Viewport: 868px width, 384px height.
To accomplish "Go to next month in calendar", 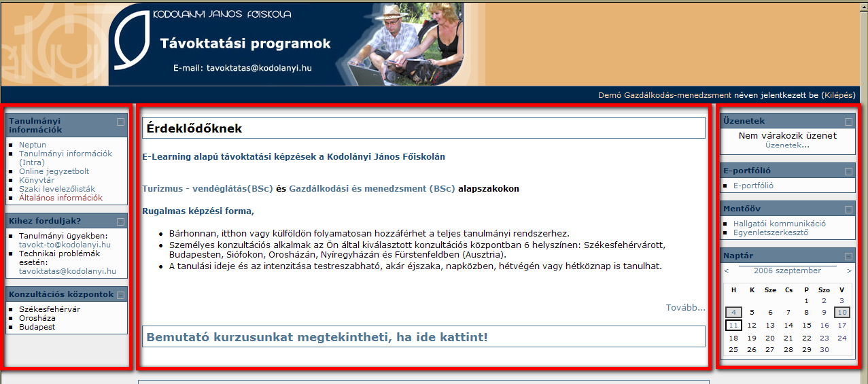I will [x=849, y=270].
